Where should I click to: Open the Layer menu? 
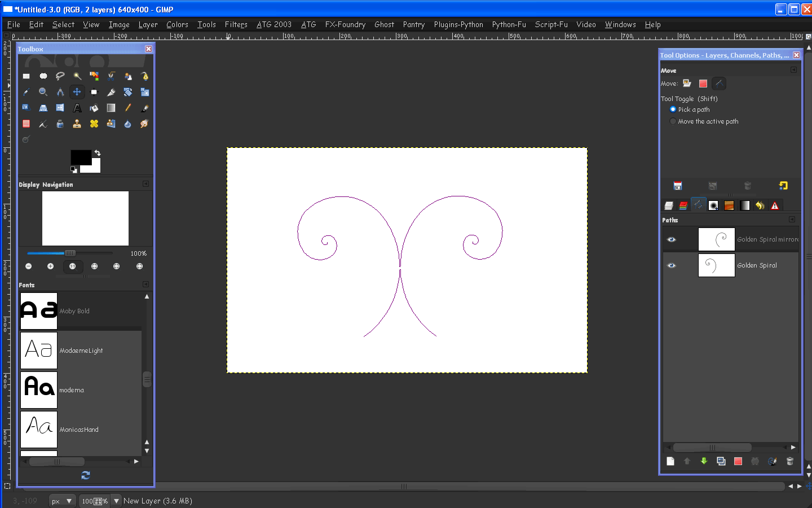(148, 24)
